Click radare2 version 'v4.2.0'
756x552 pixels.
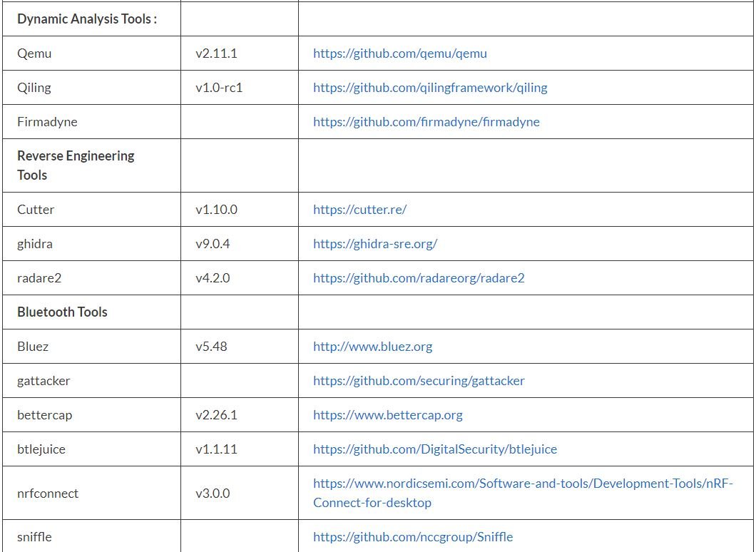coord(213,277)
